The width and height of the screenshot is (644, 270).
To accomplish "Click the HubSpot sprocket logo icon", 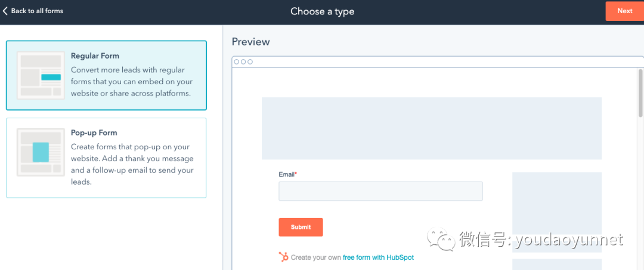I will (283, 257).
